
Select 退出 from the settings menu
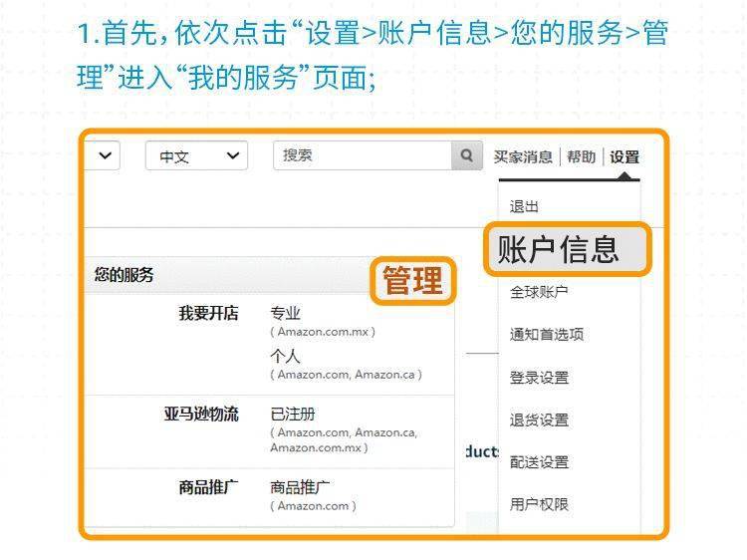[525, 206]
